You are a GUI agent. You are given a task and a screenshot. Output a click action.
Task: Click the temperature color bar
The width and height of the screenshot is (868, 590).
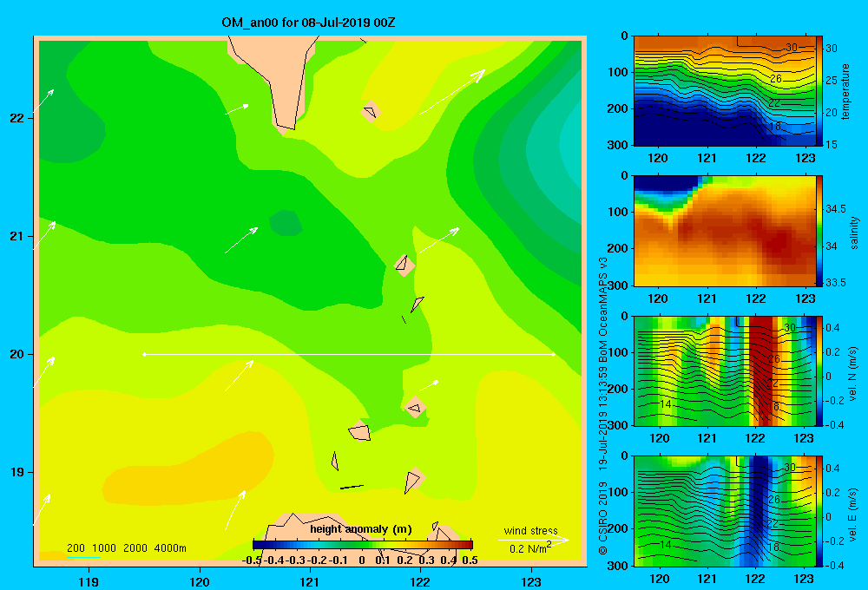point(819,91)
